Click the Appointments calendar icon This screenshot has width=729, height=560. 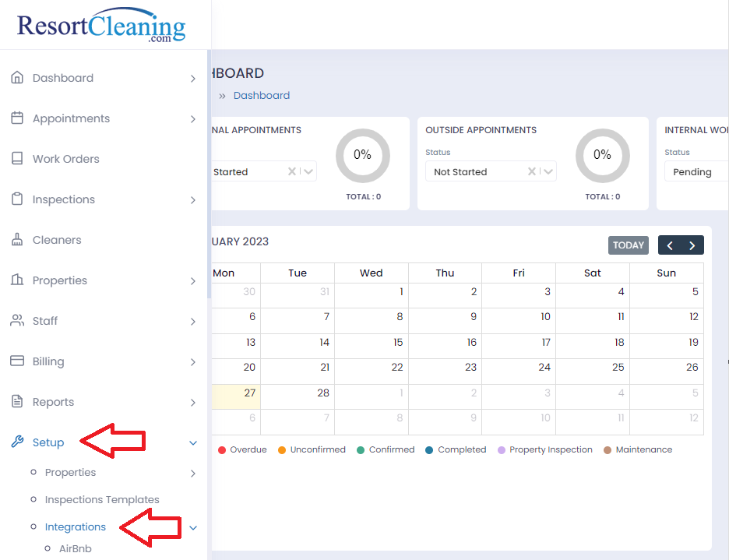17,118
